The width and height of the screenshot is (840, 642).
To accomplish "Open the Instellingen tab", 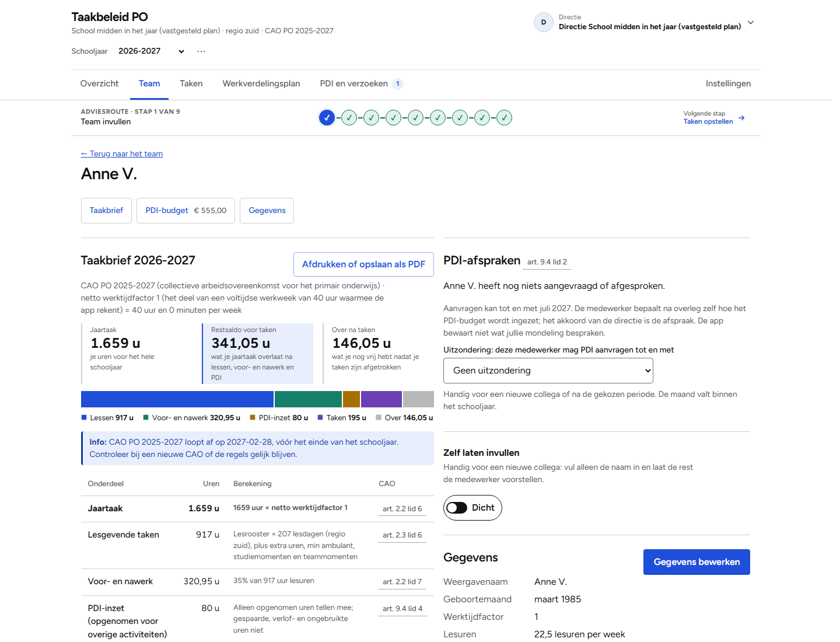I will coord(728,83).
